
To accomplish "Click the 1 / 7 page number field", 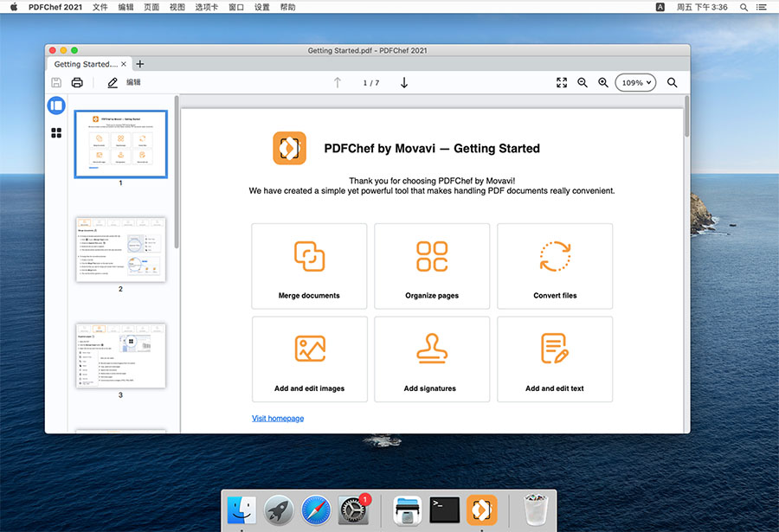I will click(x=371, y=83).
